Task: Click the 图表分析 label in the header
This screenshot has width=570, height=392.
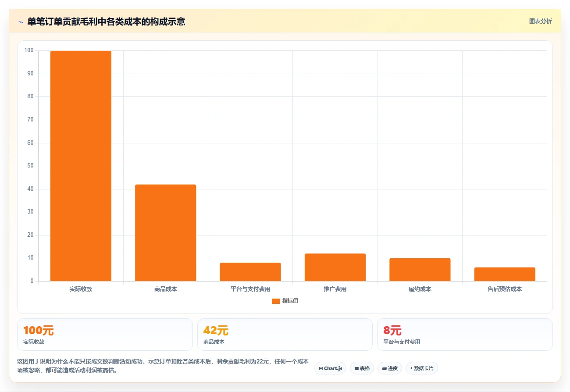Action: click(x=540, y=21)
